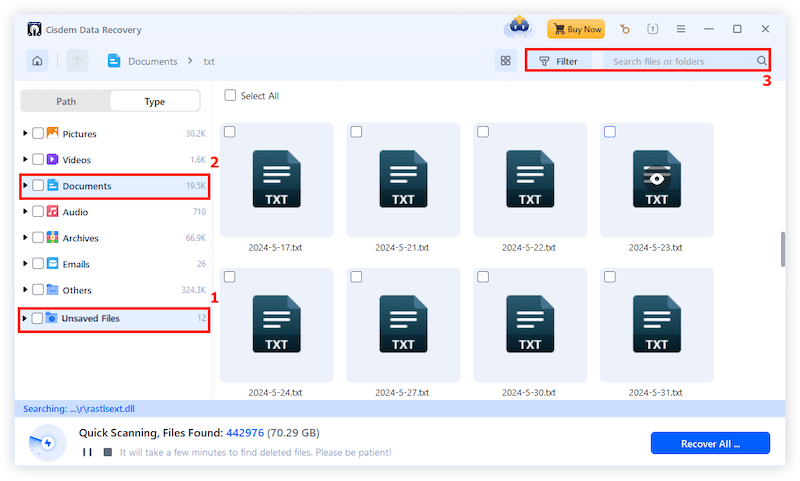Open the Filter options
Image resolution: width=800 pixels, height=481 pixels.
tap(559, 61)
